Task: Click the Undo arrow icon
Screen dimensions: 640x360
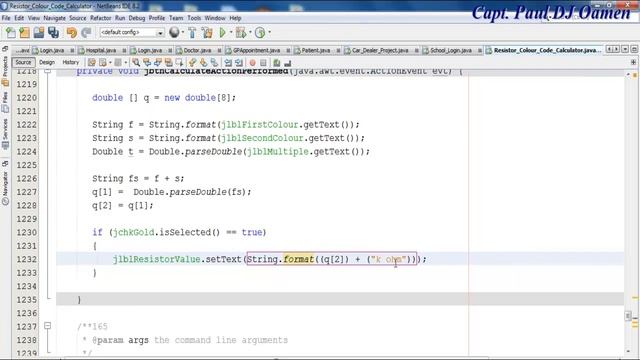Action: tap(71, 33)
